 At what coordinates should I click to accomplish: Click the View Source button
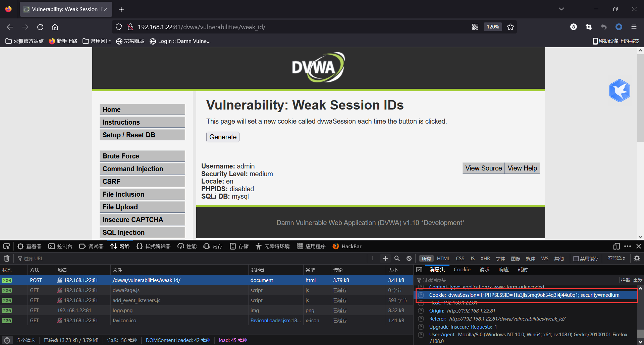click(x=483, y=168)
